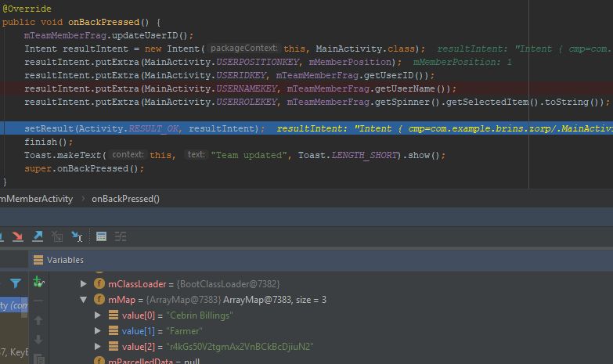Click the move watch up arrow icon
613x364 pixels.
(38, 320)
